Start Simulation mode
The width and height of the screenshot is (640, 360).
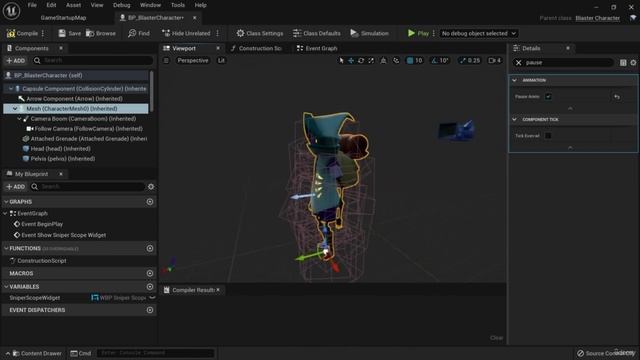pos(369,33)
